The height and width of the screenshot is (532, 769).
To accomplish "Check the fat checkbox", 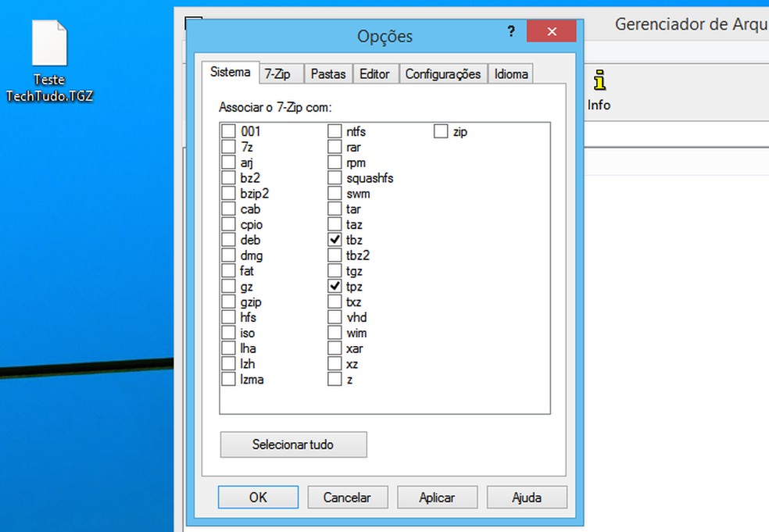I will (228, 270).
